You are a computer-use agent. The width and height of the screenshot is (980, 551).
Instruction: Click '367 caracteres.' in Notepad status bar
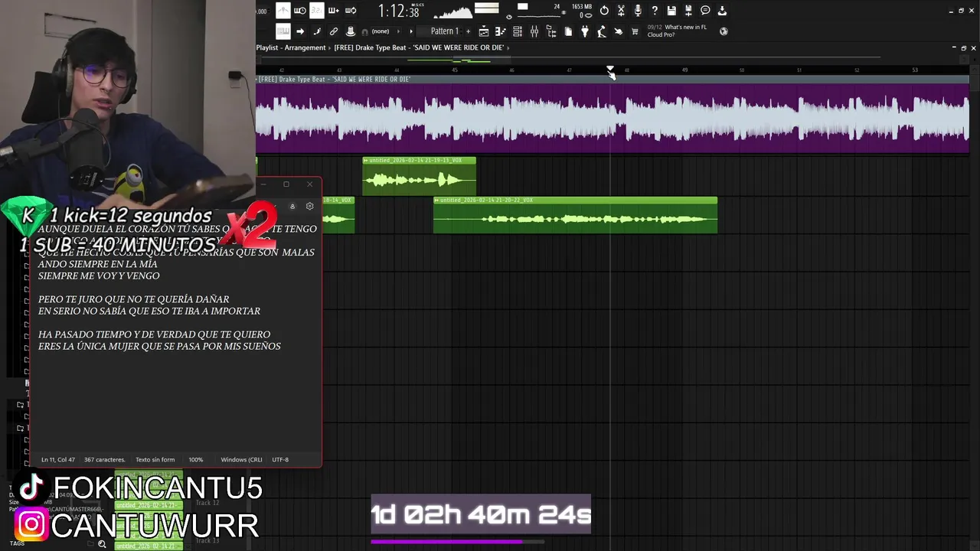tap(104, 460)
